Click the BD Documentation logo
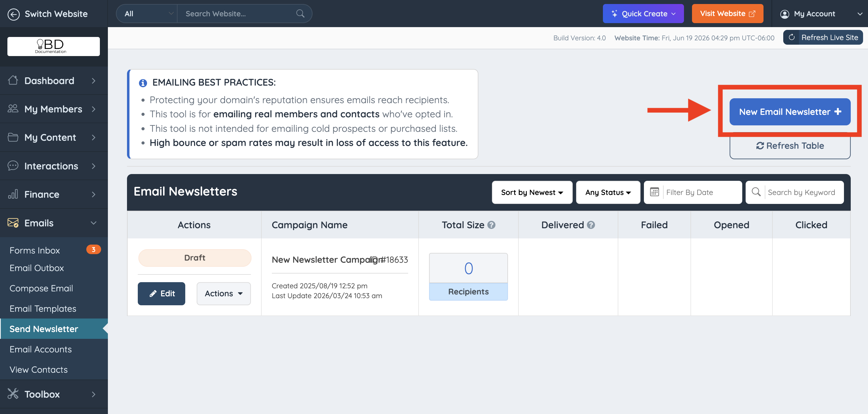The width and height of the screenshot is (868, 414). tap(54, 46)
